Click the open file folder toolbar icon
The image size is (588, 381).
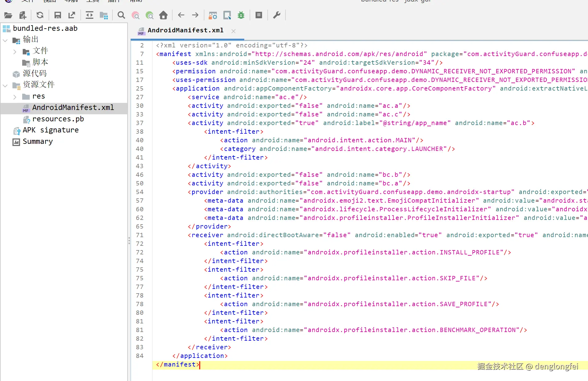(x=8, y=15)
